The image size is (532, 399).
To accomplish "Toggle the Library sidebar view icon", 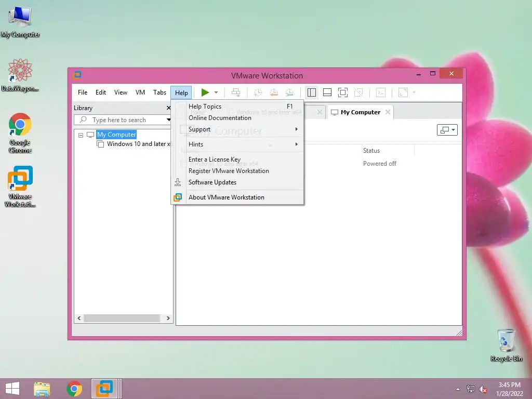I will pyautogui.click(x=312, y=92).
